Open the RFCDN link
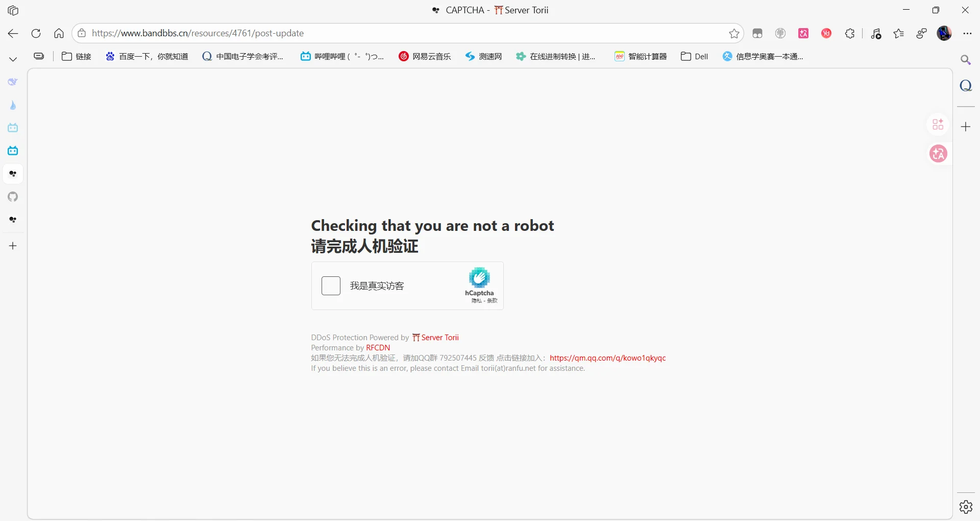The image size is (980, 521). point(378,348)
